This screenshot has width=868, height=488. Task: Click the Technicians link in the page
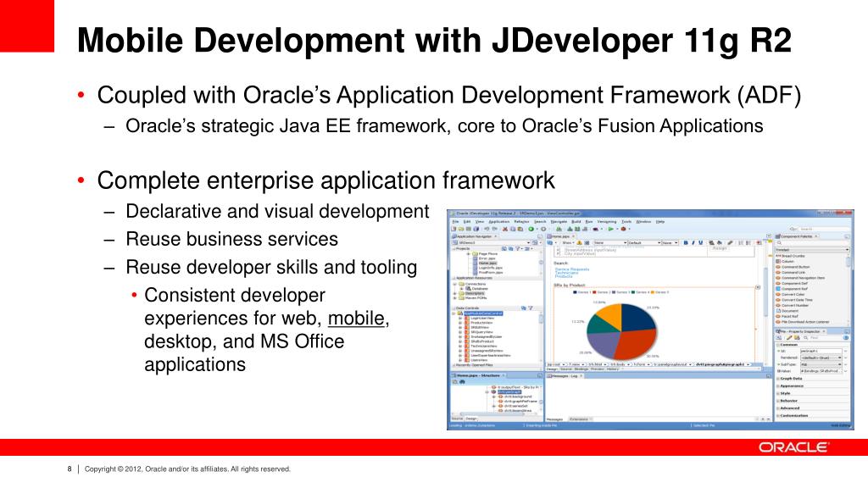click(567, 273)
